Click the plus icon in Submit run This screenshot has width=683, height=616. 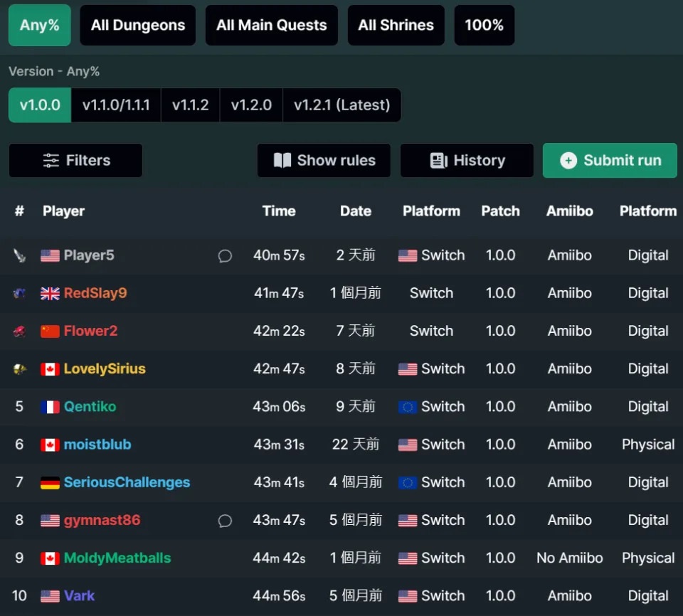click(568, 160)
